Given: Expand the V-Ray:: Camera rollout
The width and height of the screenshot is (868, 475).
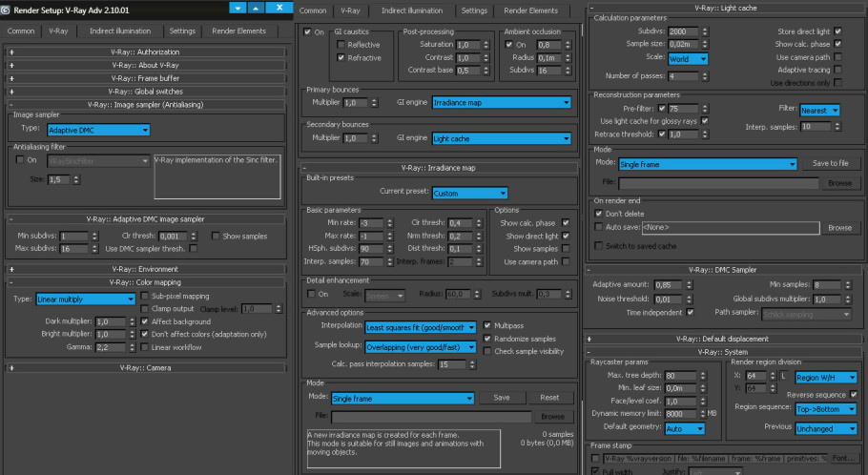Looking at the screenshot, I should (x=145, y=367).
